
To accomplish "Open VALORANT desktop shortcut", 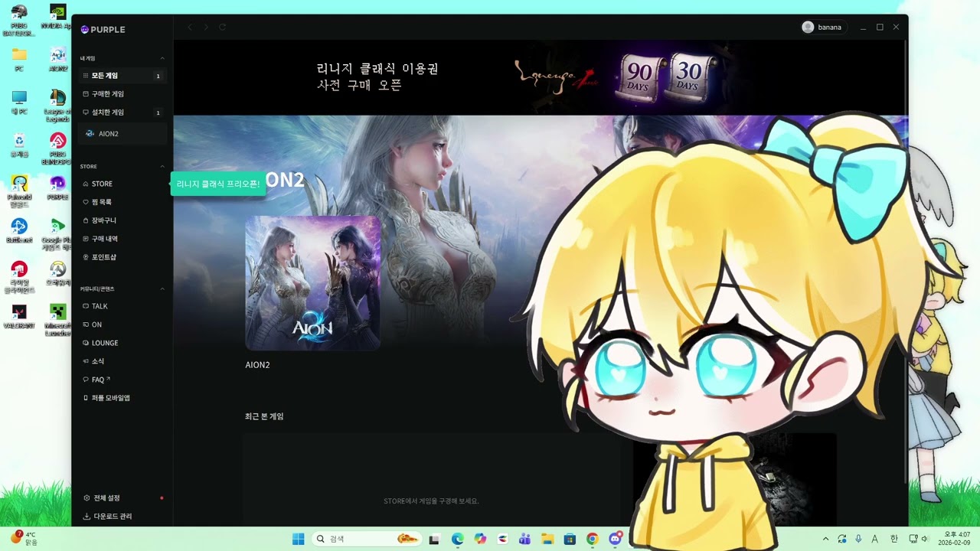I will tap(19, 317).
